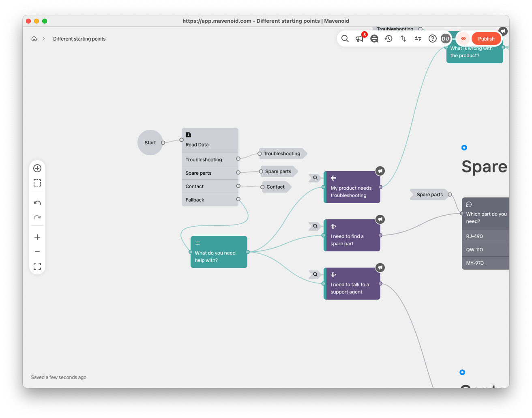Open announcements megaphone with 8 badge

[x=359, y=39]
